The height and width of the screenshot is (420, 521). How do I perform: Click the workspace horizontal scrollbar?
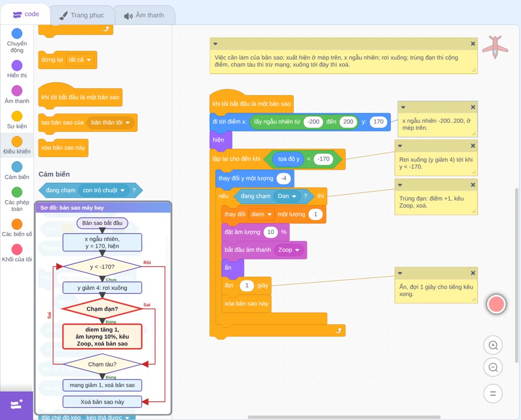(x=344, y=417)
